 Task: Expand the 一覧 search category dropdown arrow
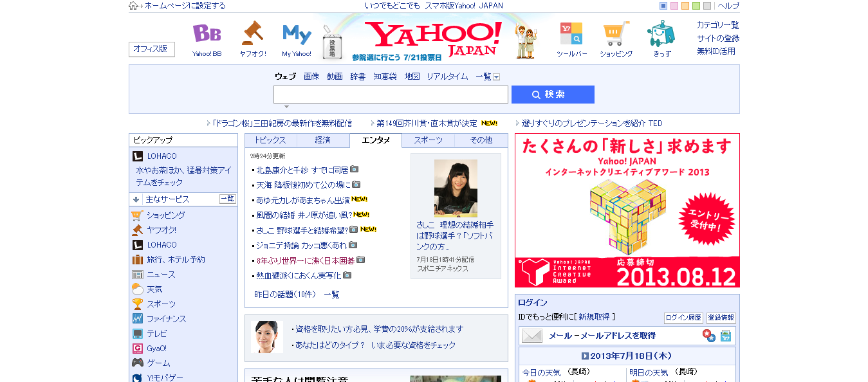coord(496,77)
